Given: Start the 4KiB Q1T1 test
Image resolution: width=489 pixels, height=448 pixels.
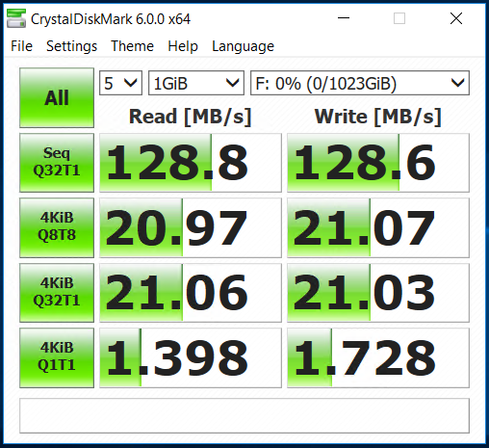Looking at the screenshot, I should click(57, 357).
